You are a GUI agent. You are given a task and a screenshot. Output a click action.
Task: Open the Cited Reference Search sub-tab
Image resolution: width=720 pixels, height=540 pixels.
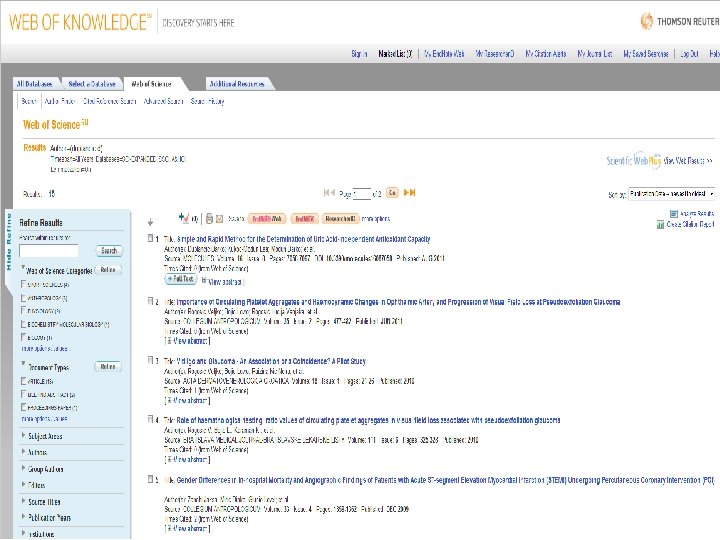[109, 101]
